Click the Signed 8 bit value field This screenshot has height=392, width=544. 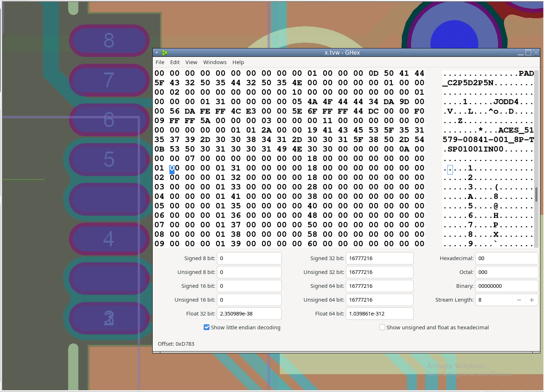click(249, 258)
